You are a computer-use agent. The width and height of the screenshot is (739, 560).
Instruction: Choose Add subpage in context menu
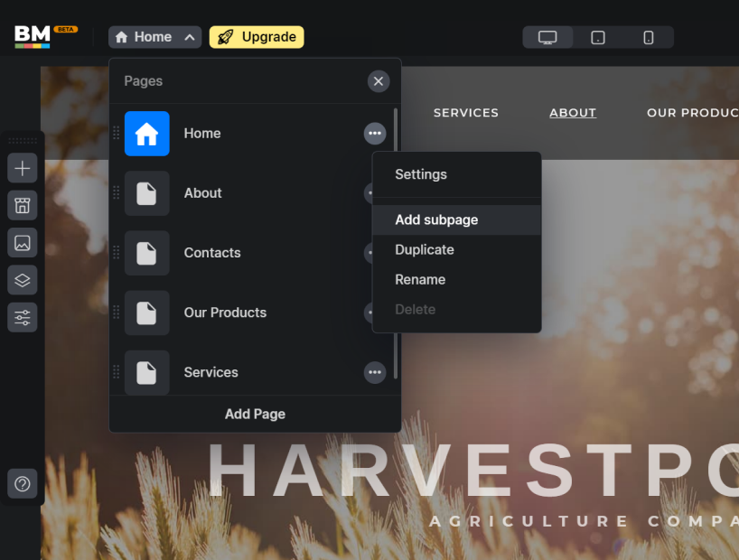click(457, 219)
